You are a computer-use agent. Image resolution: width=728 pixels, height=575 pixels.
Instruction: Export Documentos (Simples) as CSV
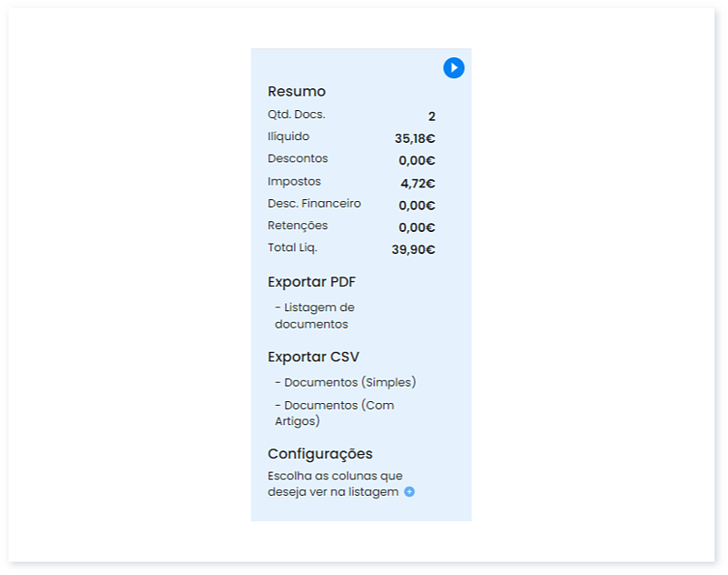(x=345, y=382)
